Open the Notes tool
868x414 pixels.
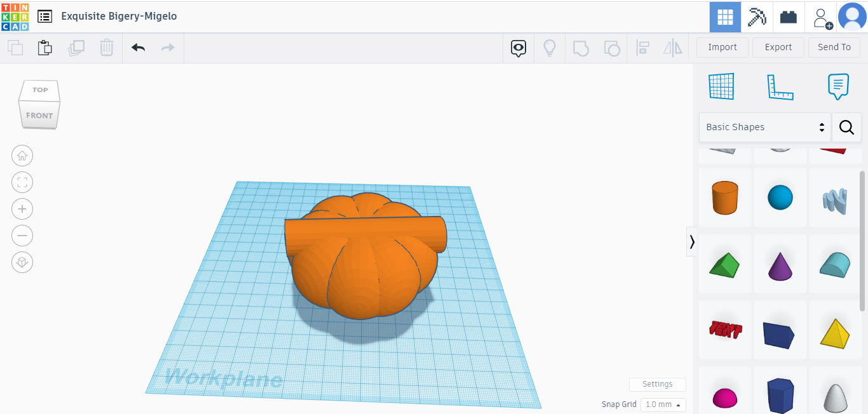pos(837,86)
